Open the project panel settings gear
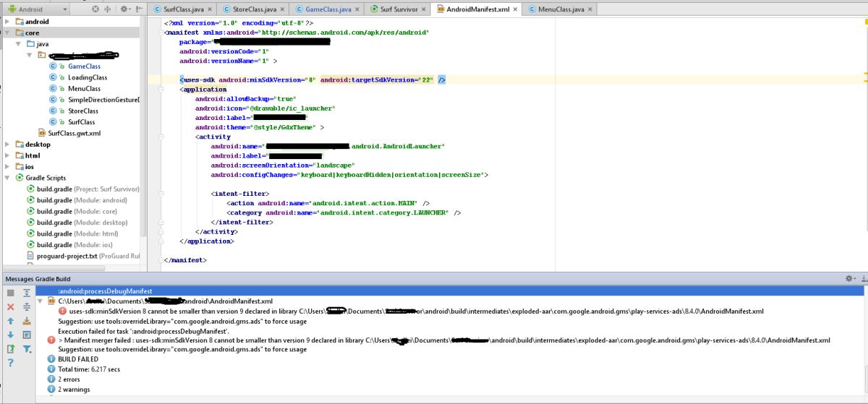The width and height of the screenshot is (868, 404). click(124, 9)
